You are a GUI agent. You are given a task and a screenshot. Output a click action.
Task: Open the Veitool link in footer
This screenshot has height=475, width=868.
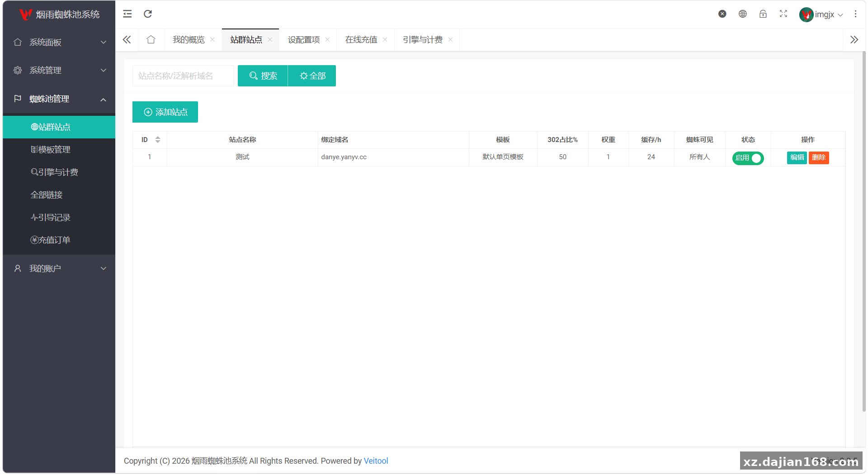pyautogui.click(x=376, y=461)
